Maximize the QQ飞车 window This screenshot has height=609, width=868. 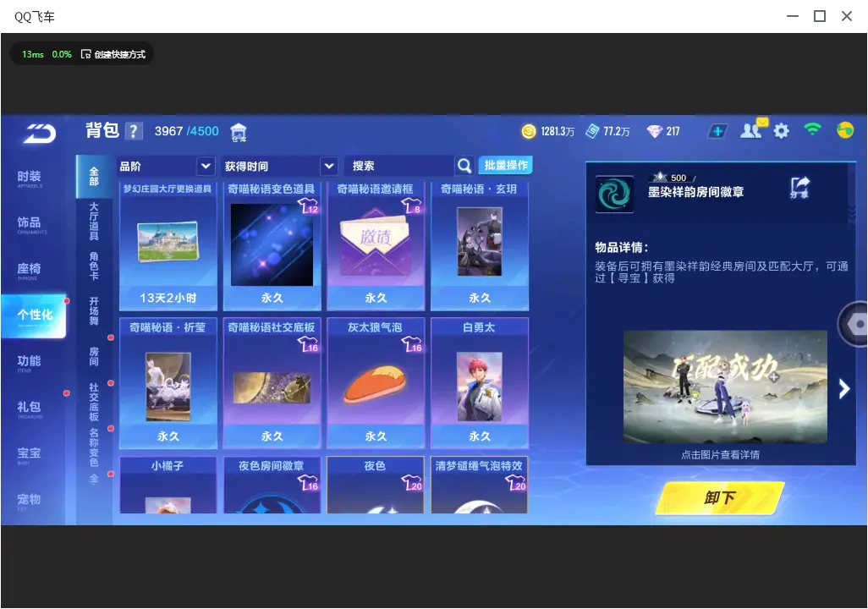click(x=820, y=16)
